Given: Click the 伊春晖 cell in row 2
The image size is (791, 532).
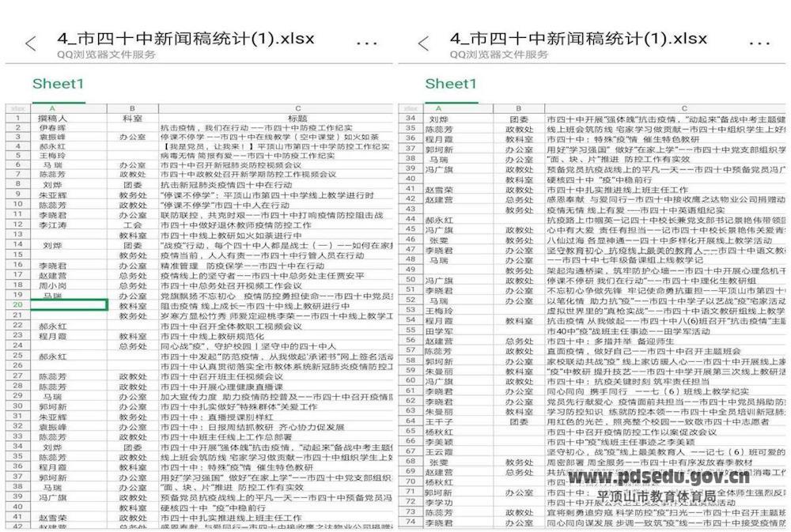Looking at the screenshot, I should pyautogui.click(x=52, y=127).
